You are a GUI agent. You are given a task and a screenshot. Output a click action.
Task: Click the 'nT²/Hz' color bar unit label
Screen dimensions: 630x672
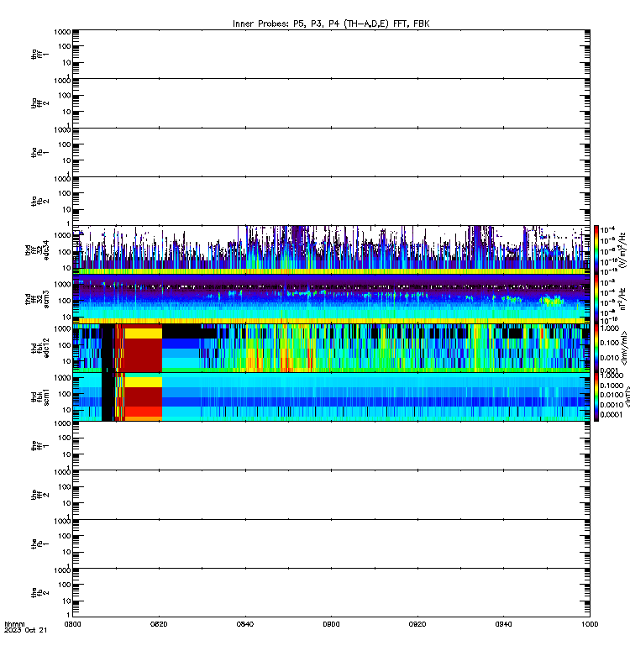pyautogui.click(x=623, y=299)
